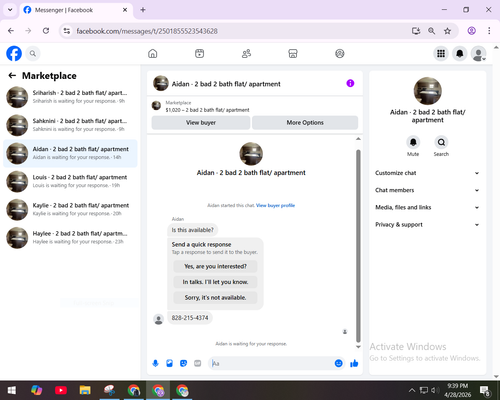Send quick response 'Sorry, it's not available.'
Screen dimensions: 500x400
[215, 297]
